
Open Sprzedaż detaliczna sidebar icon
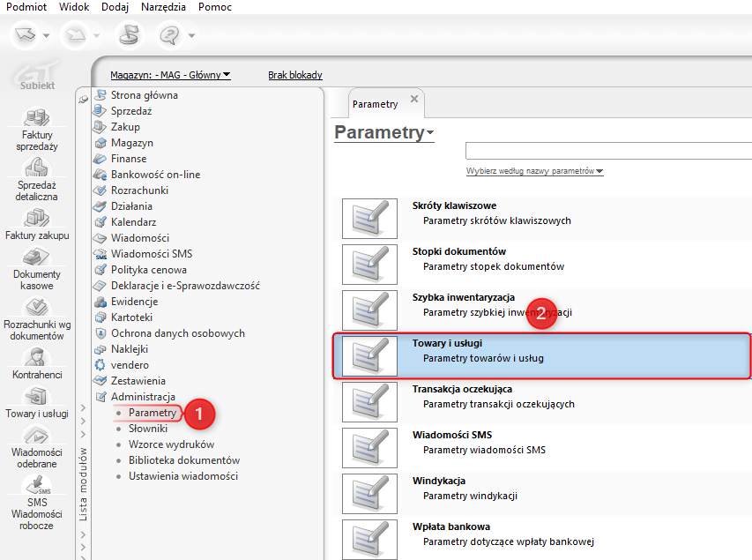coord(37,168)
